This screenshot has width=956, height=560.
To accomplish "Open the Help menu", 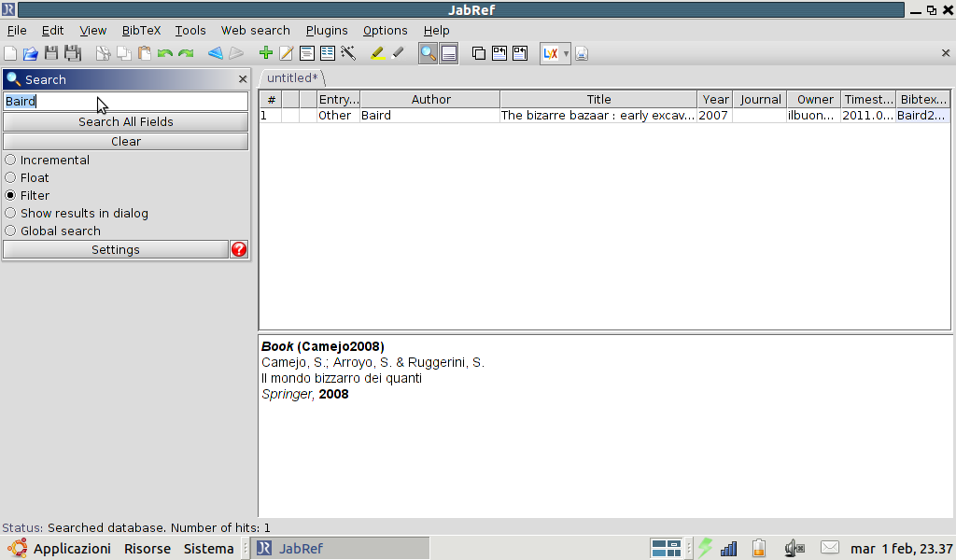I will click(x=437, y=31).
